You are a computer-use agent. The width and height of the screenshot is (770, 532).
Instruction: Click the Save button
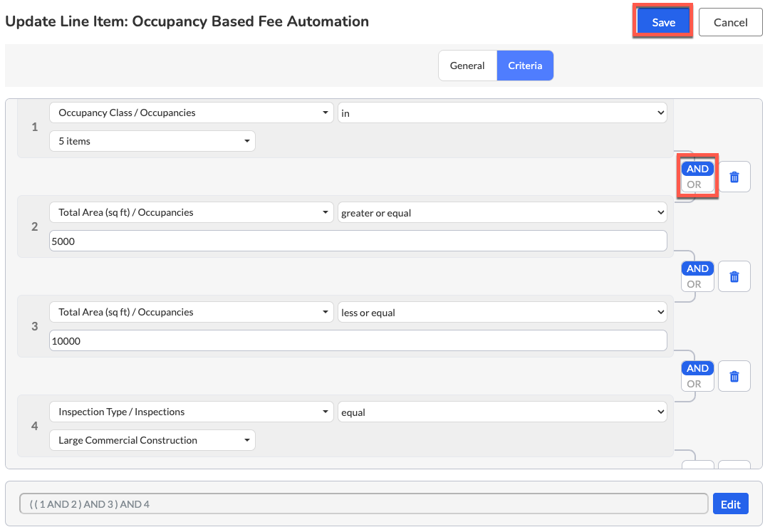coord(663,22)
